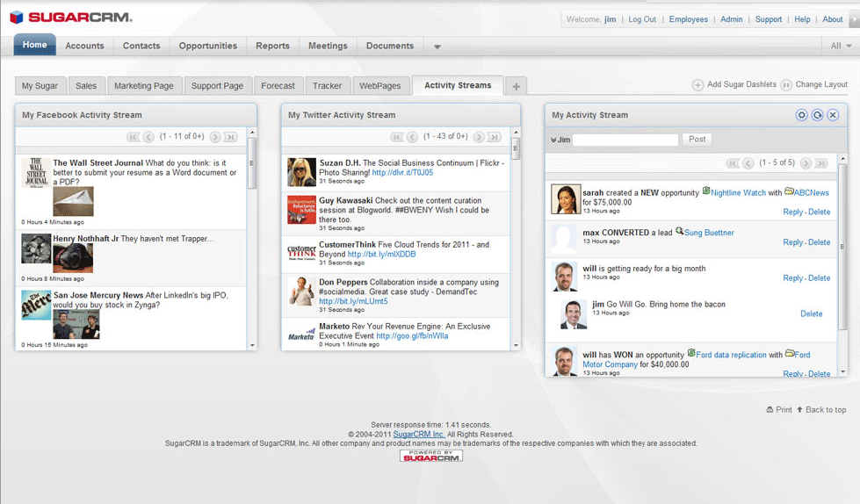Open the Sung Buettner lead link

[x=709, y=233]
